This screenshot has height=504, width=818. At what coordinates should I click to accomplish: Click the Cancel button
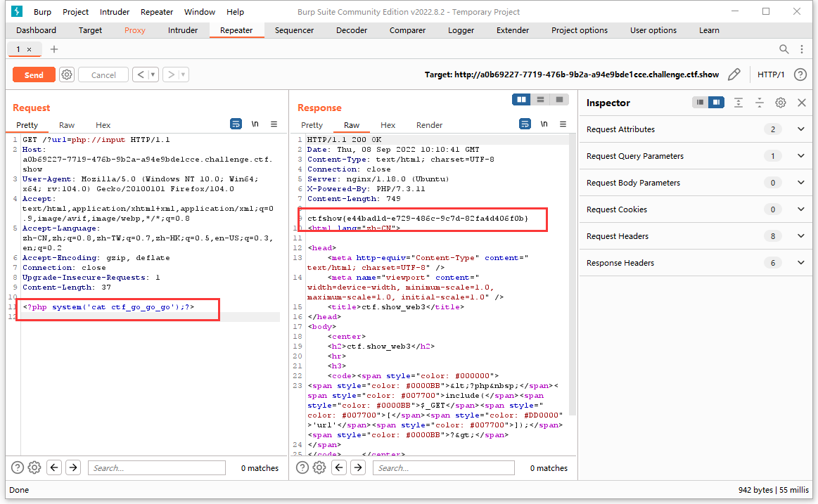(103, 75)
